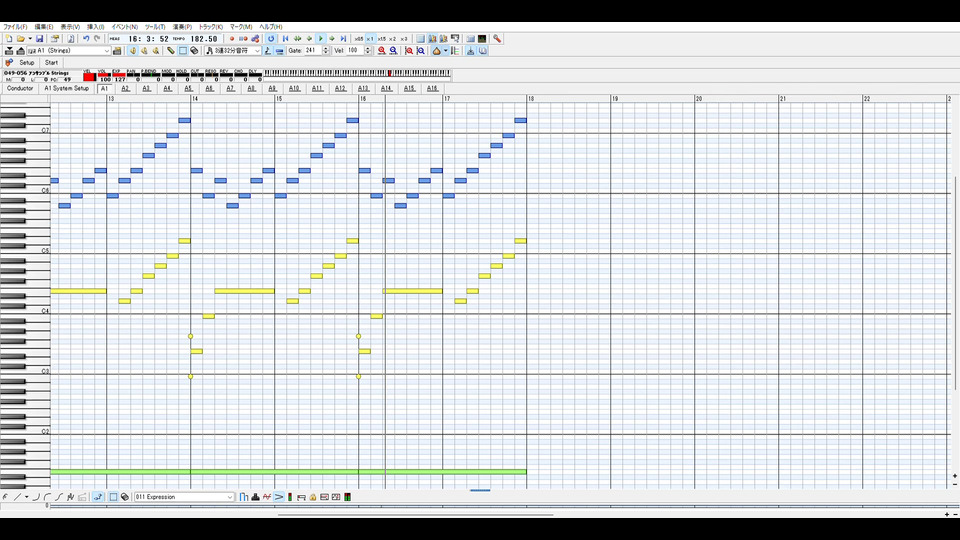This screenshot has width=960, height=540.
Task: Open the ヘルプ(H) menu
Action: click(x=271, y=27)
